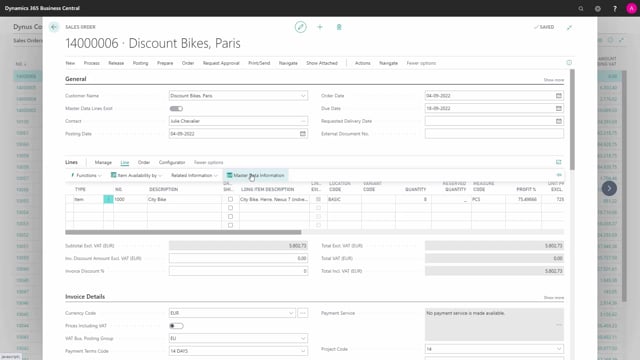Open the Project Code dropdown
Image resolution: width=640 pixels, height=360 pixels.
tap(559, 349)
